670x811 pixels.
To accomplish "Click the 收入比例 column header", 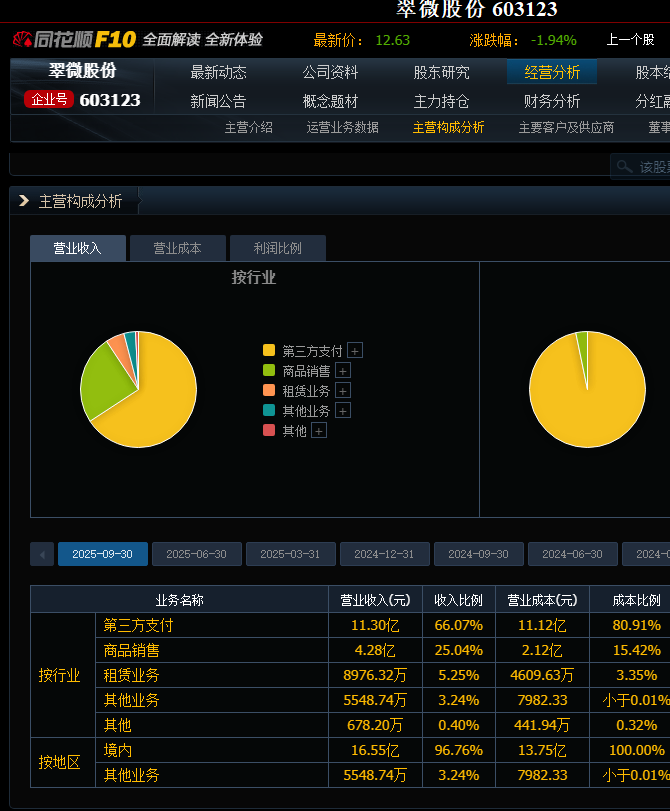I will click(459, 600).
